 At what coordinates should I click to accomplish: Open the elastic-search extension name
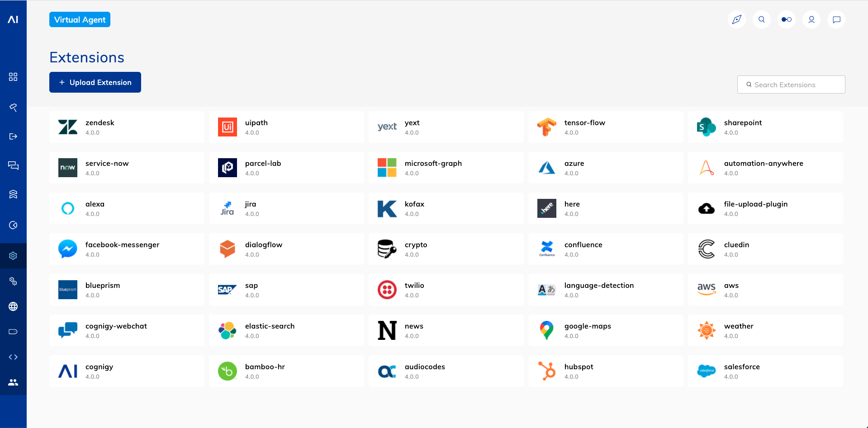pos(270,326)
